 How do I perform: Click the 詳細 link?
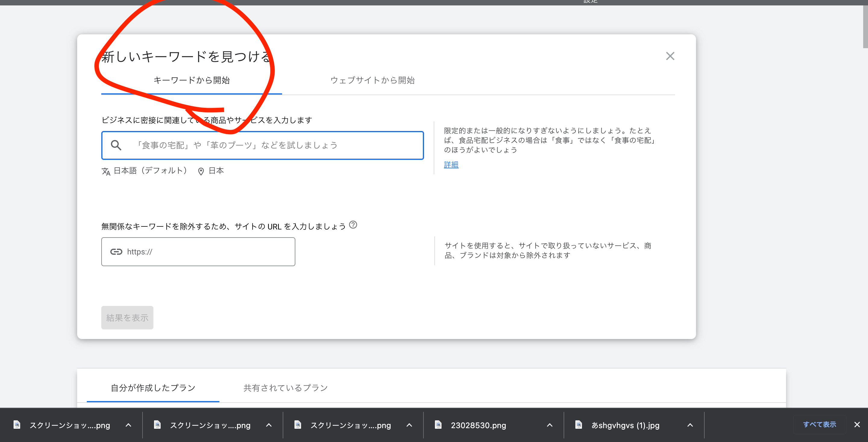click(451, 165)
